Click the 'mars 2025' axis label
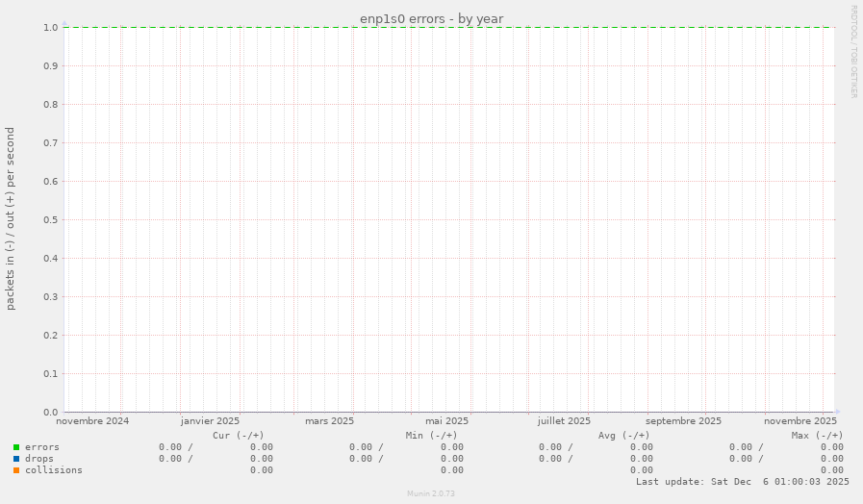863x504 pixels. (329, 421)
